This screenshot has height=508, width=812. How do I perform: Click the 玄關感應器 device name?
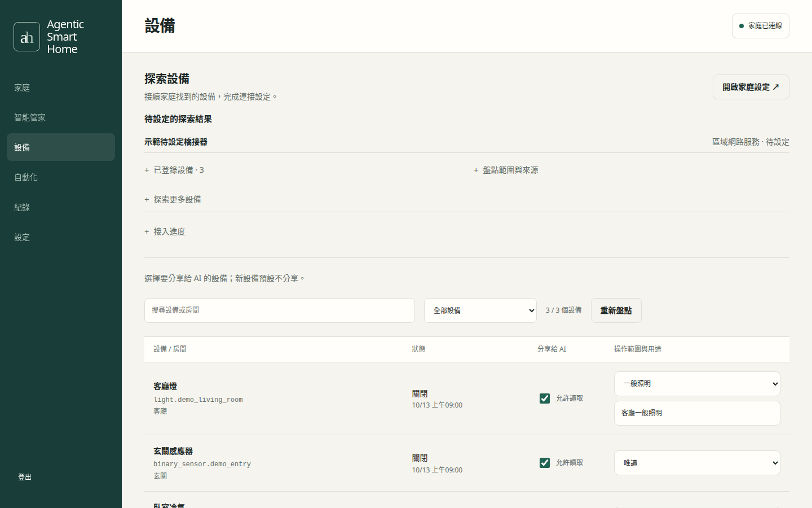coord(173,451)
